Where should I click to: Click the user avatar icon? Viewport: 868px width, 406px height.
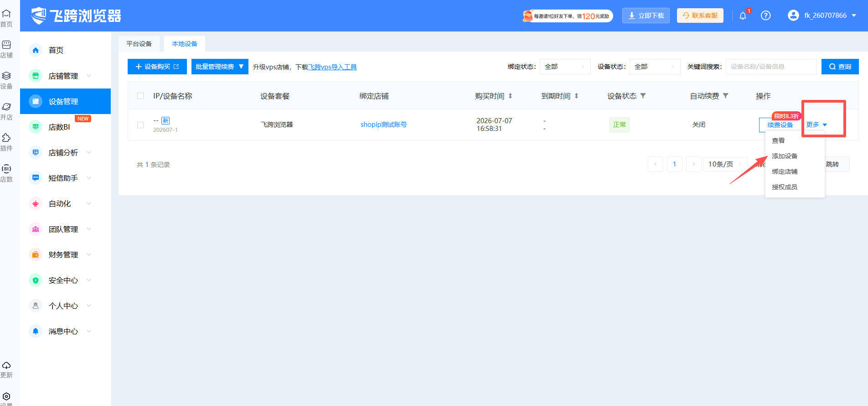(793, 16)
